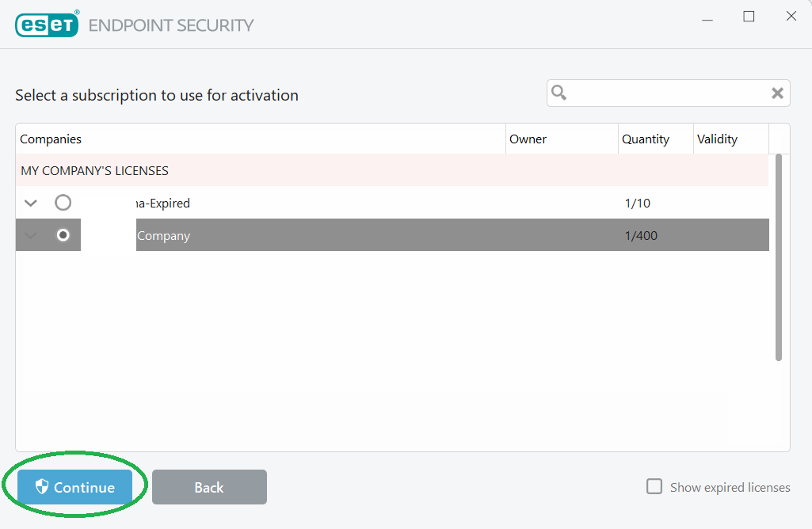Image resolution: width=812 pixels, height=529 pixels.
Task: Select the radio button for the Expired license
Action: pyautogui.click(x=63, y=203)
